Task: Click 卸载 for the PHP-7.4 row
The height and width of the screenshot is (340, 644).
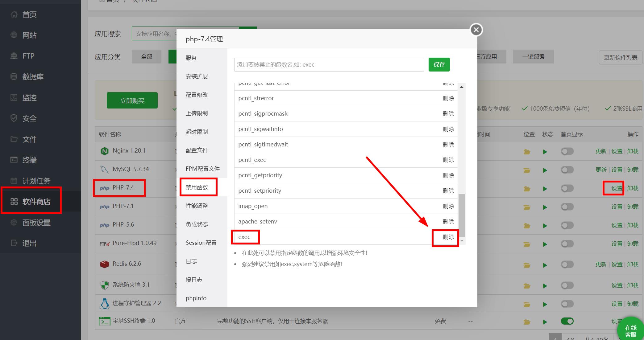Action: pos(633,188)
